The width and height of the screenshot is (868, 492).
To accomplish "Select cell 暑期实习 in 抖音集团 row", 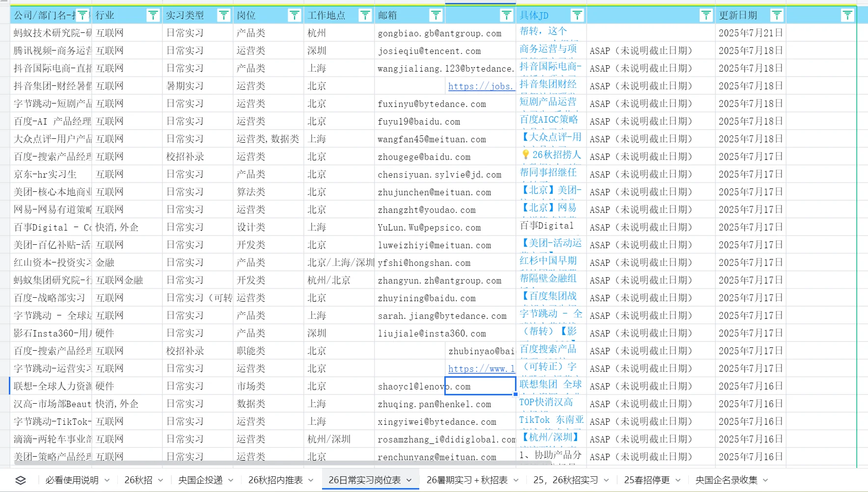I will 197,86.
